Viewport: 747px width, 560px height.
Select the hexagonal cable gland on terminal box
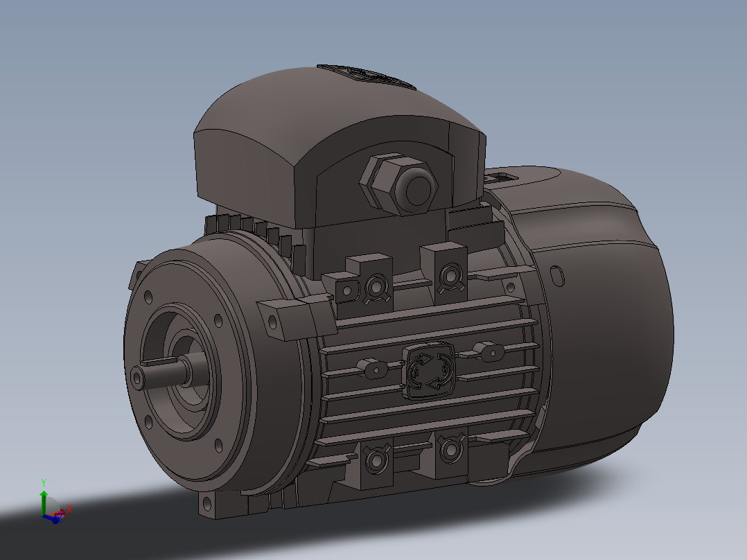coord(396,184)
